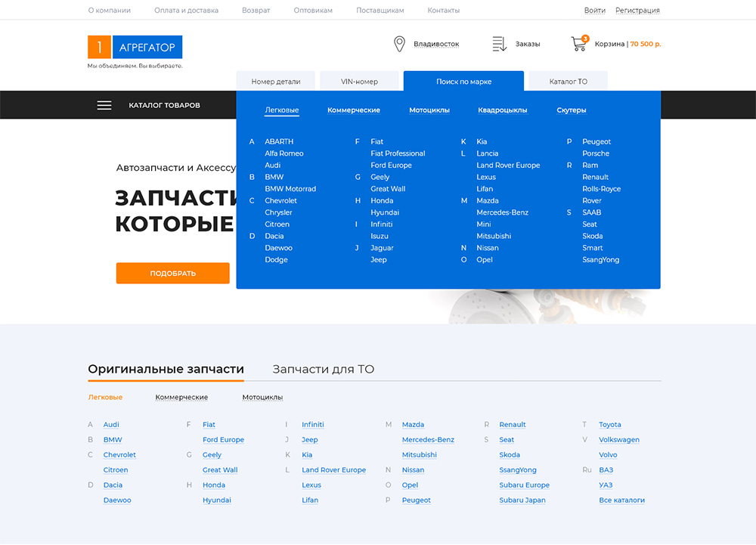Image resolution: width=756 pixels, height=545 pixels.
Task: Change city via Владивосток link
Action: [x=436, y=44]
